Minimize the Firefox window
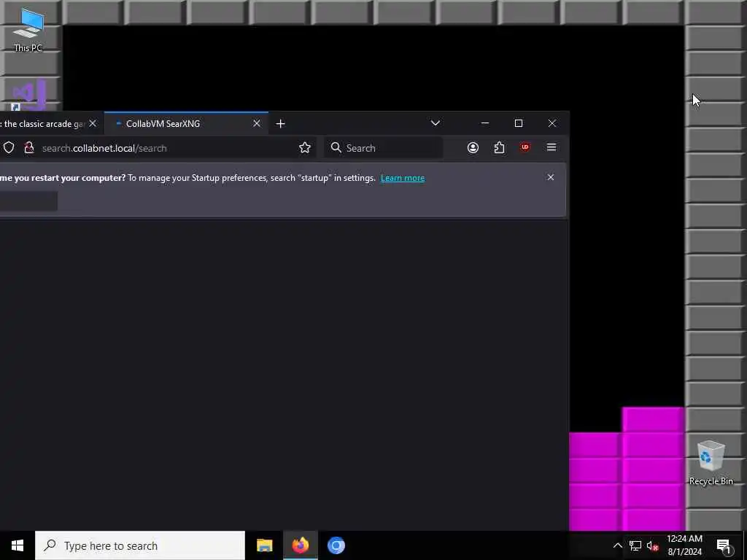 (x=485, y=123)
